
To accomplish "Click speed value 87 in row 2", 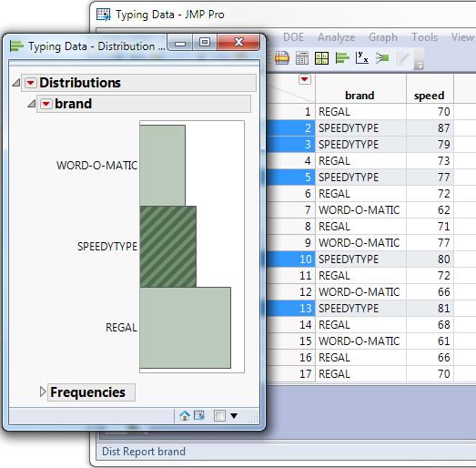I will (430, 128).
